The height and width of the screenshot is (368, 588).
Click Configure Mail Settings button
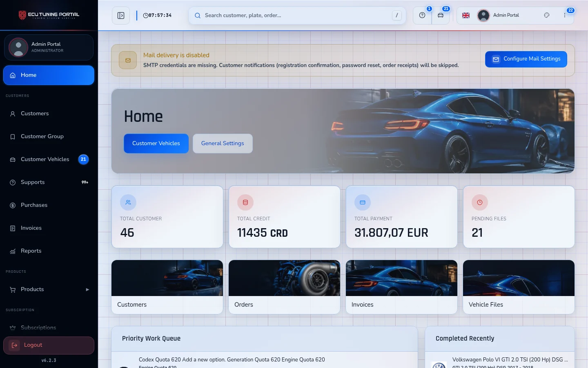coord(526,59)
